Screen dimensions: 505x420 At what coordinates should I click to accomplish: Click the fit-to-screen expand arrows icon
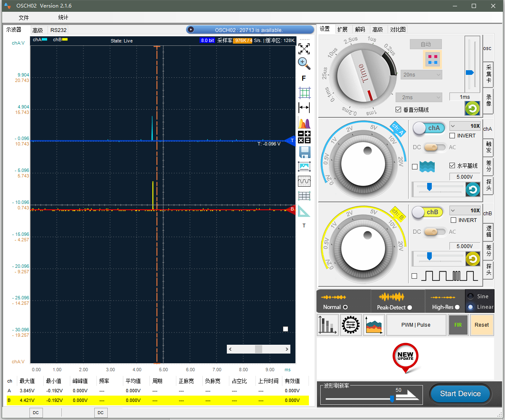point(304,48)
